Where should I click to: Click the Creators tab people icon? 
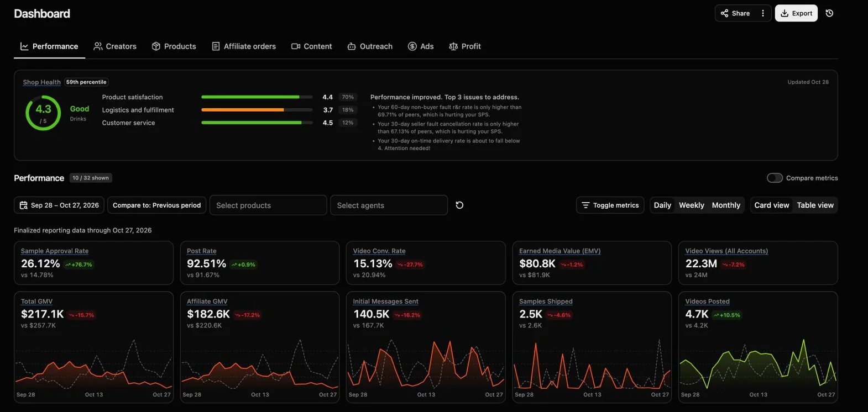click(98, 46)
